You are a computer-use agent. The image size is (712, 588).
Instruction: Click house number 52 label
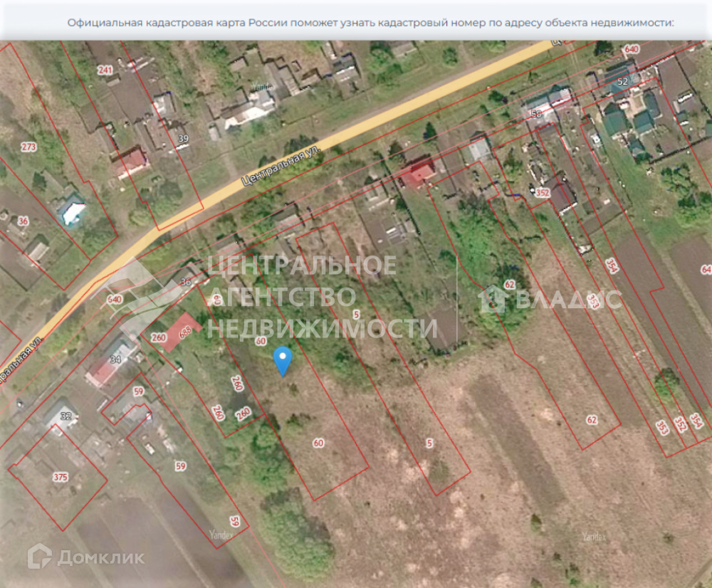pyautogui.click(x=622, y=82)
